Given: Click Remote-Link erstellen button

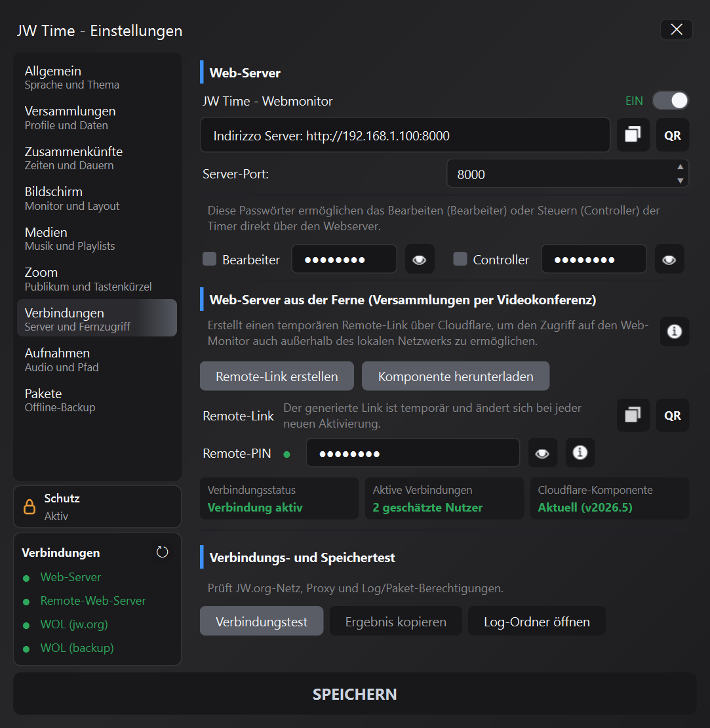Looking at the screenshot, I should tap(277, 376).
